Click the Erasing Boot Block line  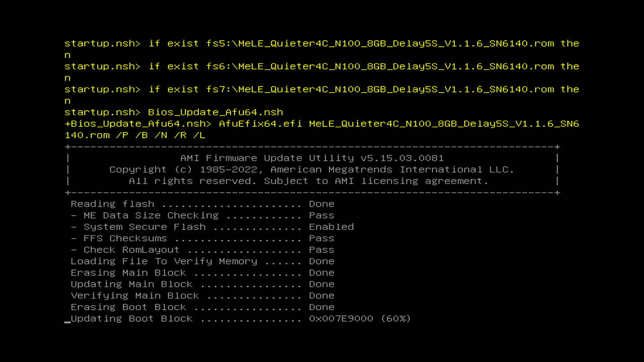point(202,307)
